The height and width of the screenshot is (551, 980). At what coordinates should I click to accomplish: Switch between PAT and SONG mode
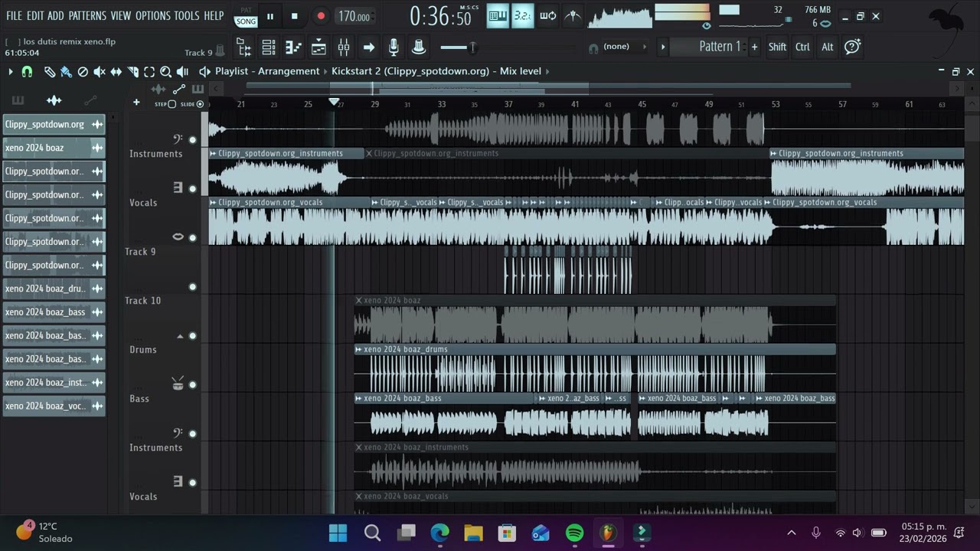click(x=246, y=17)
